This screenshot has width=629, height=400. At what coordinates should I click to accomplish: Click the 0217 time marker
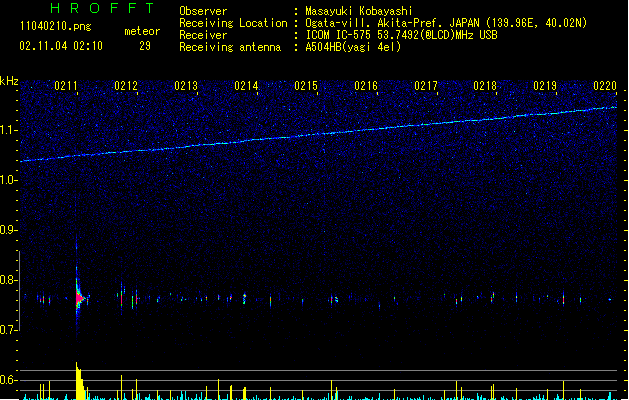[x=426, y=86]
